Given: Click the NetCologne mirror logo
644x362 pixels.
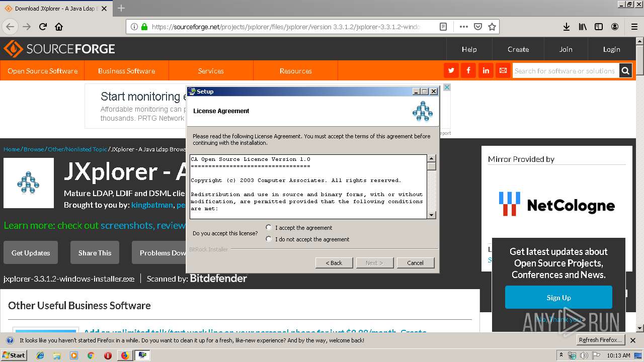Looking at the screenshot, I should 556,205.
